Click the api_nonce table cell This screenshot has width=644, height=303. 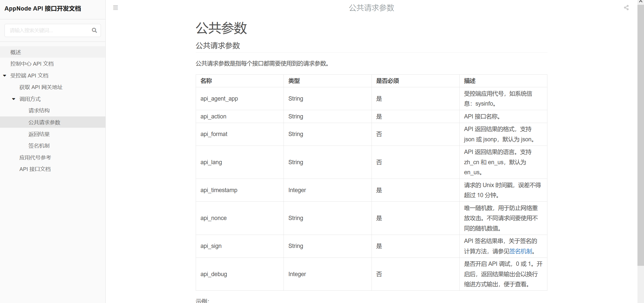(x=240, y=218)
